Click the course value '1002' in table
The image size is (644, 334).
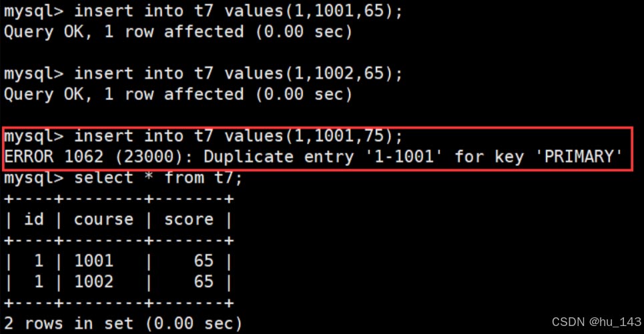coord(93,282)
